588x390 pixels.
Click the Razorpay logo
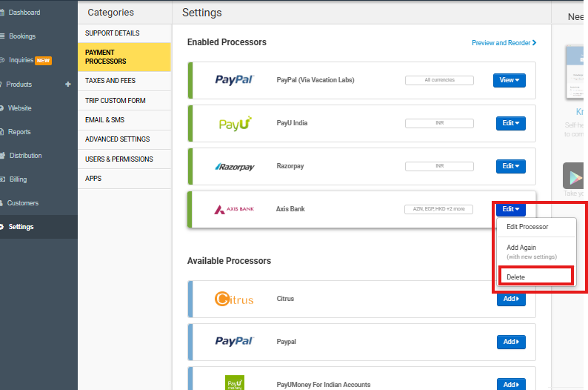234,167
